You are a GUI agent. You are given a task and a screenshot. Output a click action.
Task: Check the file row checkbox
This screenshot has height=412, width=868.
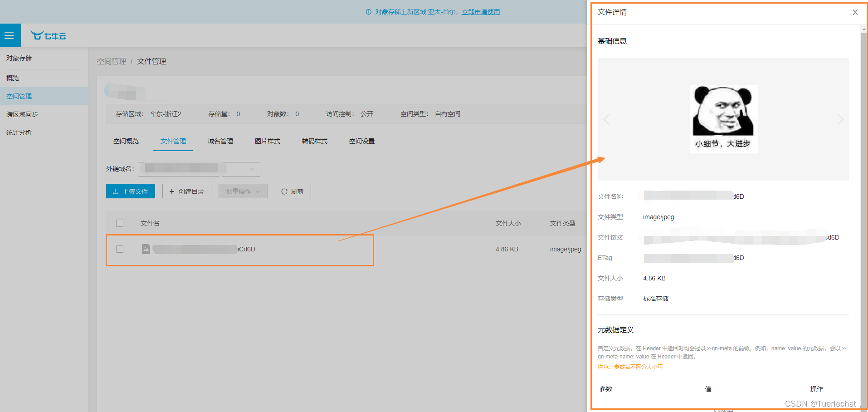(x=120, y=249)
